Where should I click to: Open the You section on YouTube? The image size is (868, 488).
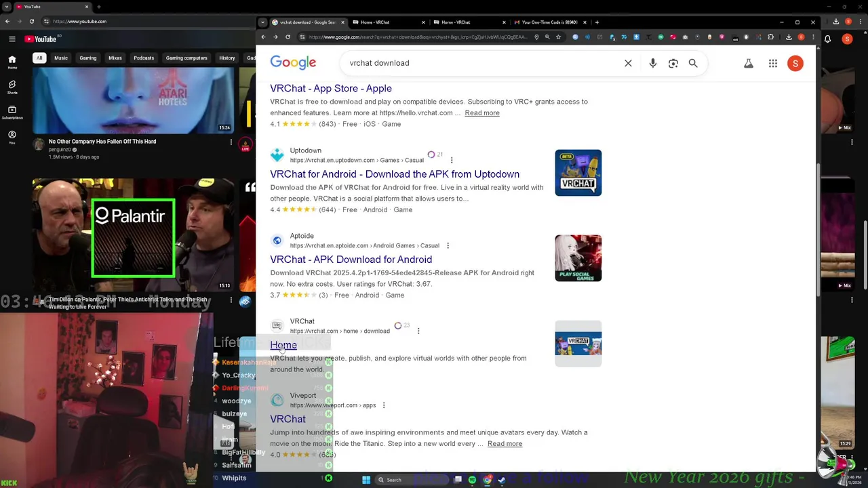pyautogui.click(x=12, y=137)
